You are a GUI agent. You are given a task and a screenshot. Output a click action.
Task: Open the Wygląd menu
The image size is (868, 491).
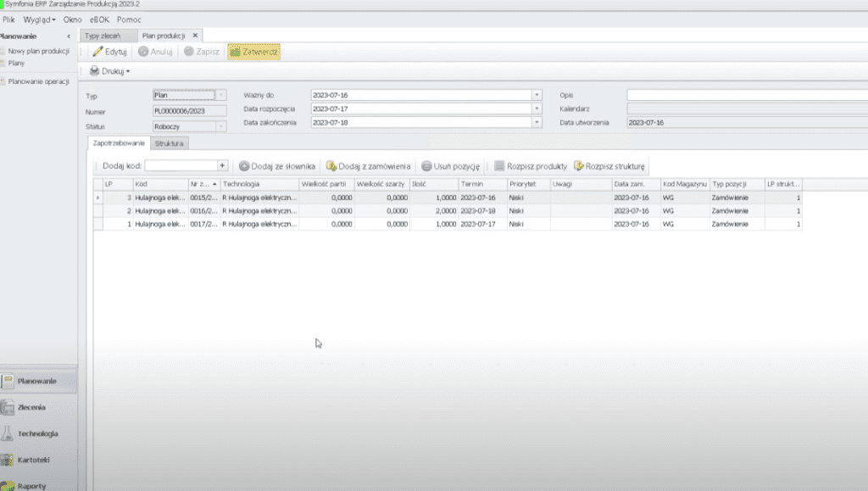[x=40, y=19]
